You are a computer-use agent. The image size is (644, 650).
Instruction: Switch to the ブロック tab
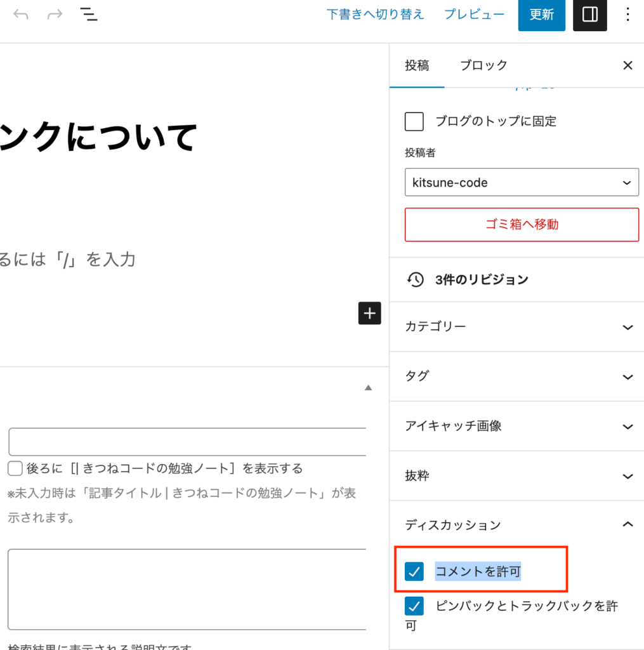483,65
